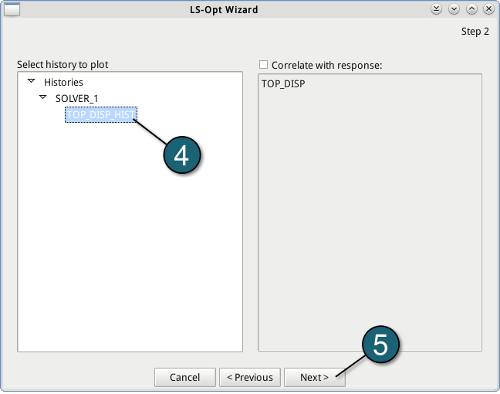Viewport: 500px width, 394px height.
Task: Proceed with the Next button
Action: tap(314, 377)
